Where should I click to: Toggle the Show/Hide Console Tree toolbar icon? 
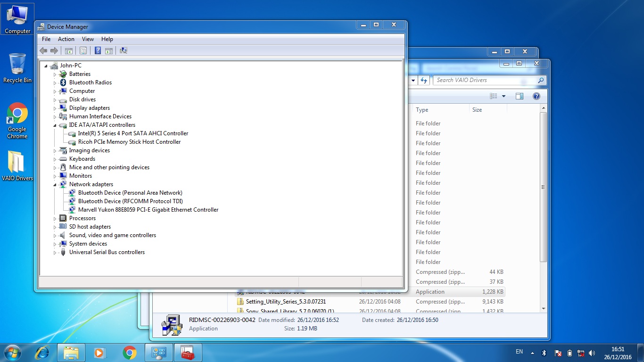pyautogui.click(x=69, y=50)
